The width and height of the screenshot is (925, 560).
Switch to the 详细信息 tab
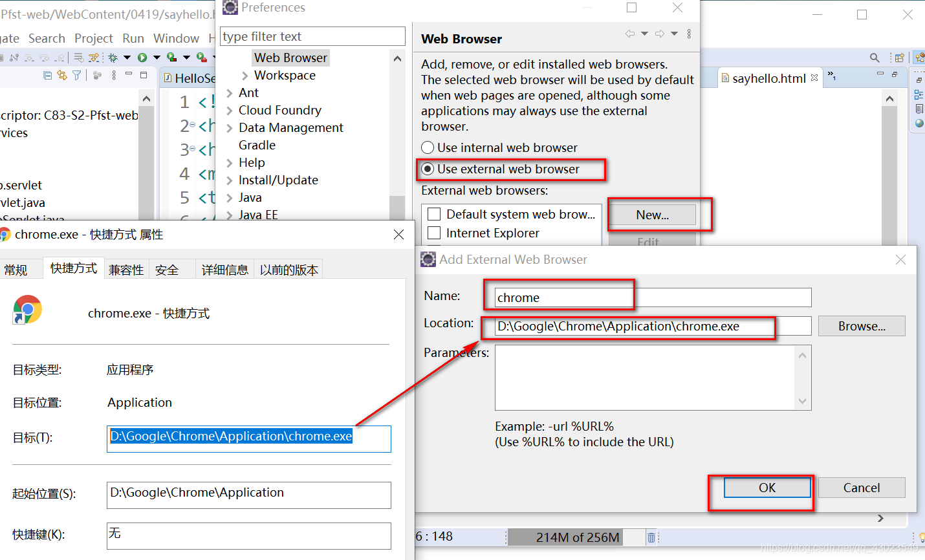[x=224, y=270]
